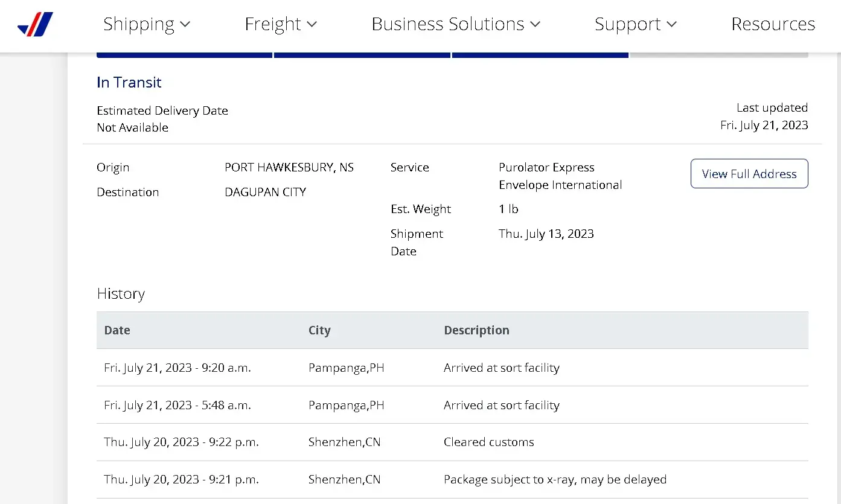This screenshot has height=504, width=841.
Task: Click the 9:20 a.m. Pampanga history row
Action: coord(452,368)
